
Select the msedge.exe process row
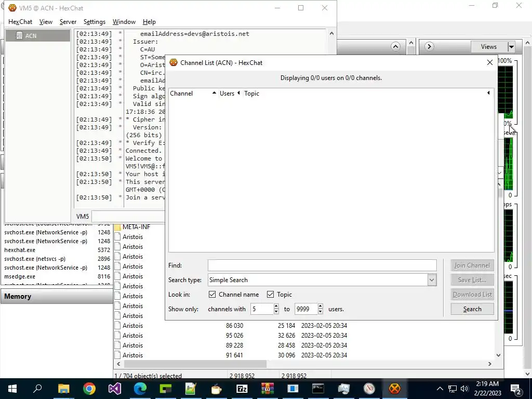pyautogui.click(x=57, y=276)
